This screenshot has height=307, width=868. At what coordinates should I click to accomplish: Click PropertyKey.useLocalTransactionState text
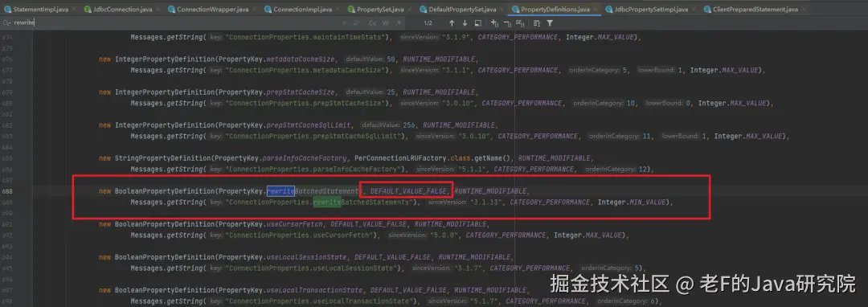(x=291, y=290)
